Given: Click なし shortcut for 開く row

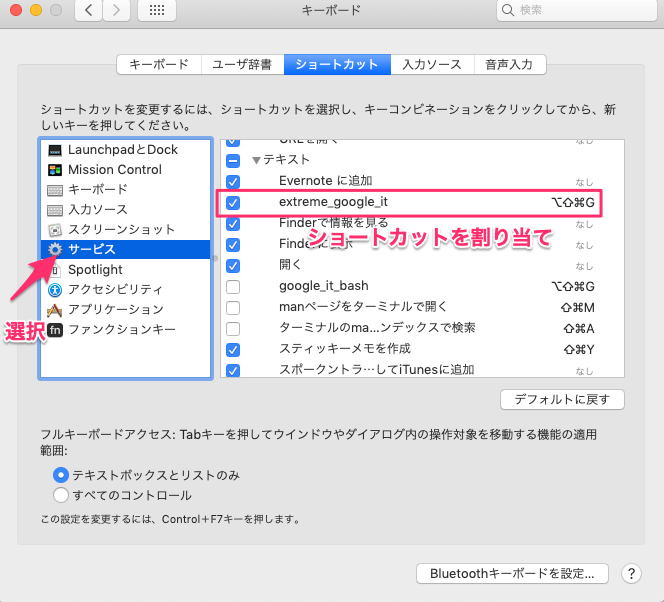Looking at the screenshot, I should 584,266.
